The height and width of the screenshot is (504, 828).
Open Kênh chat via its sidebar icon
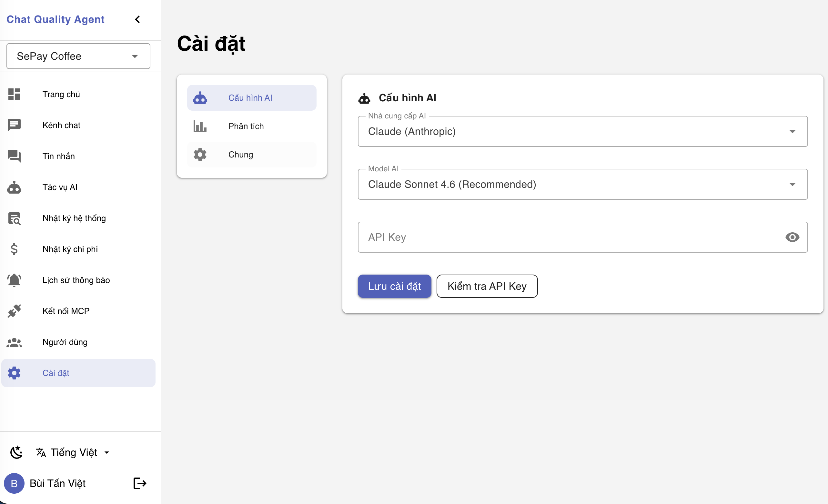point(14,125)
